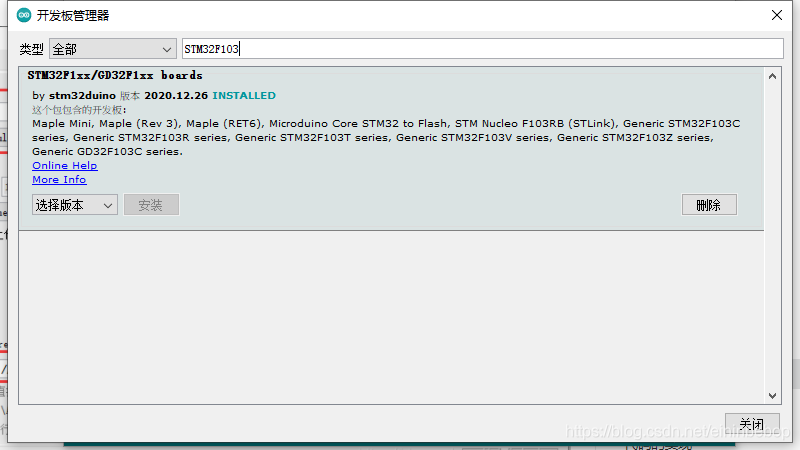The image size is (800, 450).
Task: Click the stm32duino author name
Action: (x=82, y=95)
